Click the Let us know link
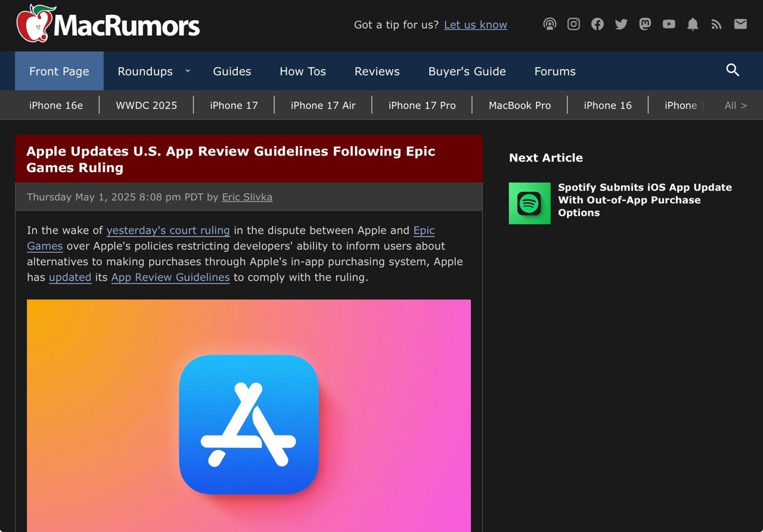Screen dimensions: 763x532 (x=476, y=24)
